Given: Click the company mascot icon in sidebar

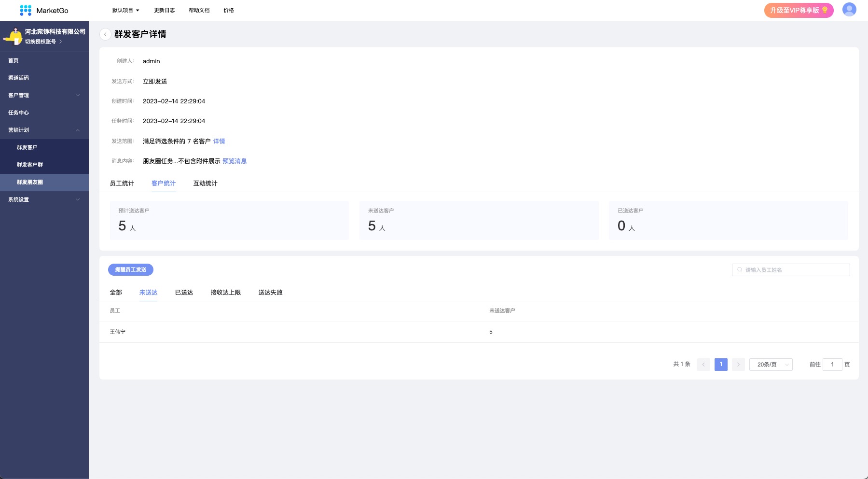Looking at the screenshot, I should 13,37.
